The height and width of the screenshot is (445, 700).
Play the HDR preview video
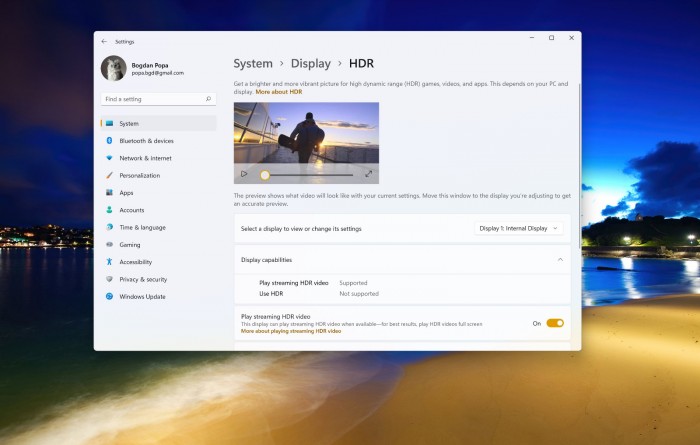tap(244, 174)
